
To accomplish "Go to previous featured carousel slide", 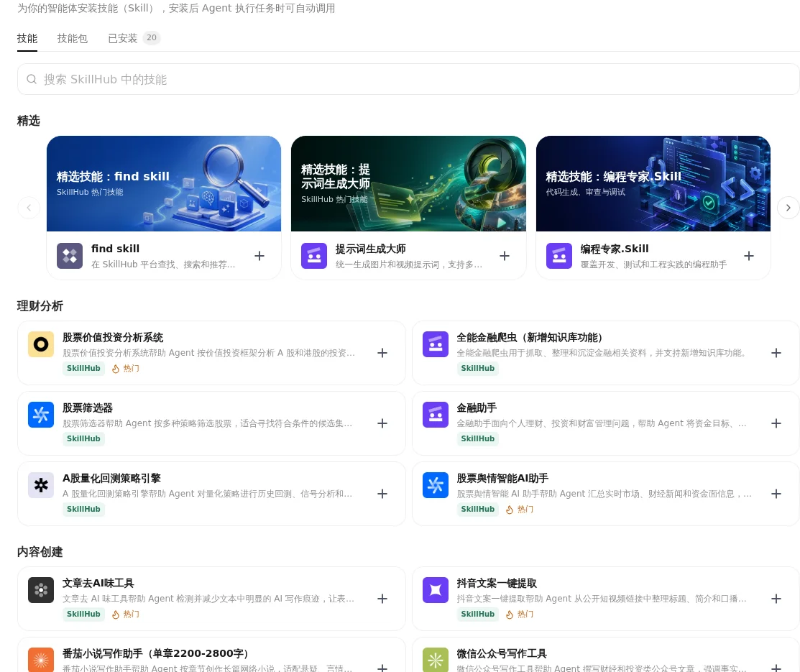I will pos(29,208).
